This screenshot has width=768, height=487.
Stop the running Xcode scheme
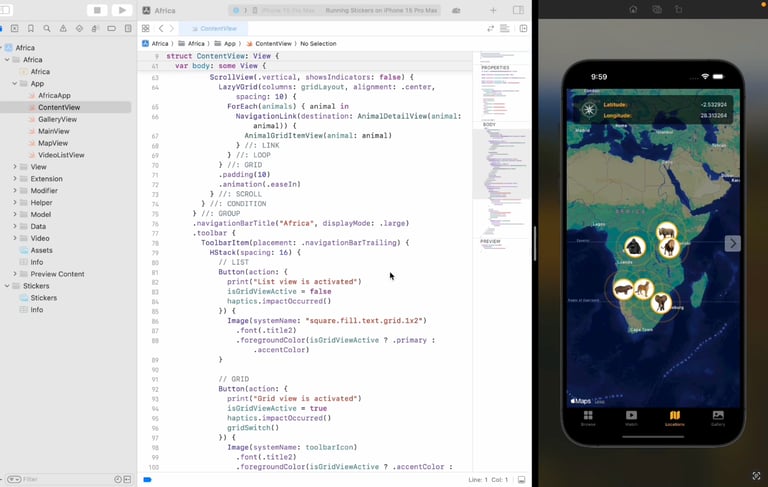[x=97, y=10]
